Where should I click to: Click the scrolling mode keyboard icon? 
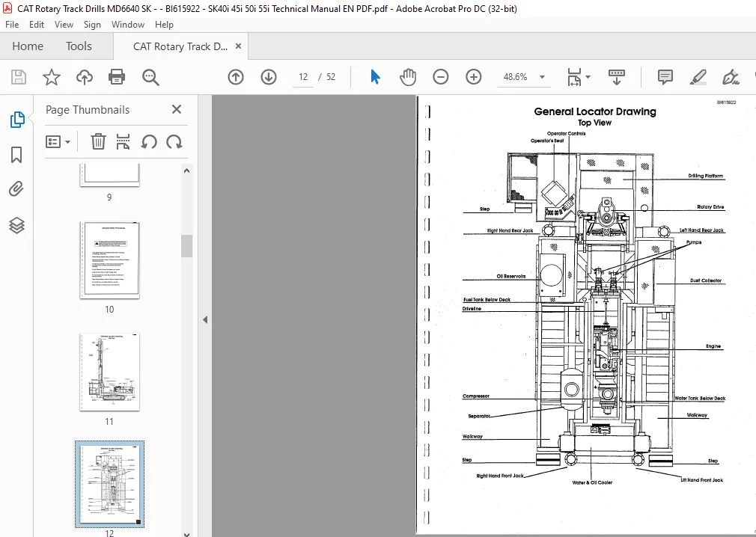617,77
